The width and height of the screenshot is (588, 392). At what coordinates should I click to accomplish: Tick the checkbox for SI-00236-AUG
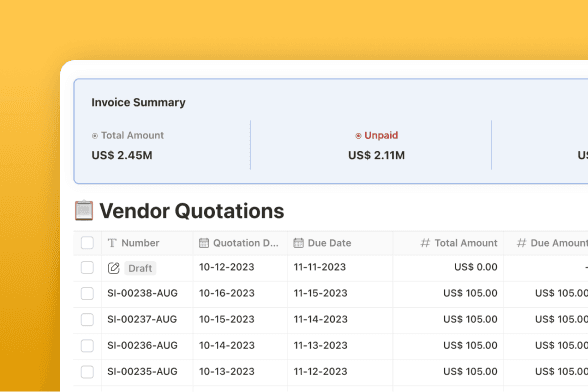(87, 345)
